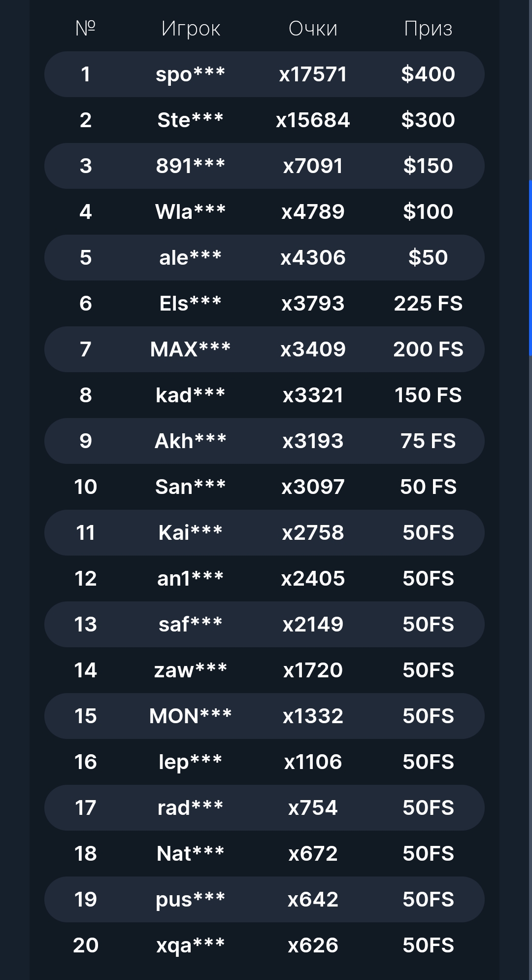Click the № column header

coord(86,29)
